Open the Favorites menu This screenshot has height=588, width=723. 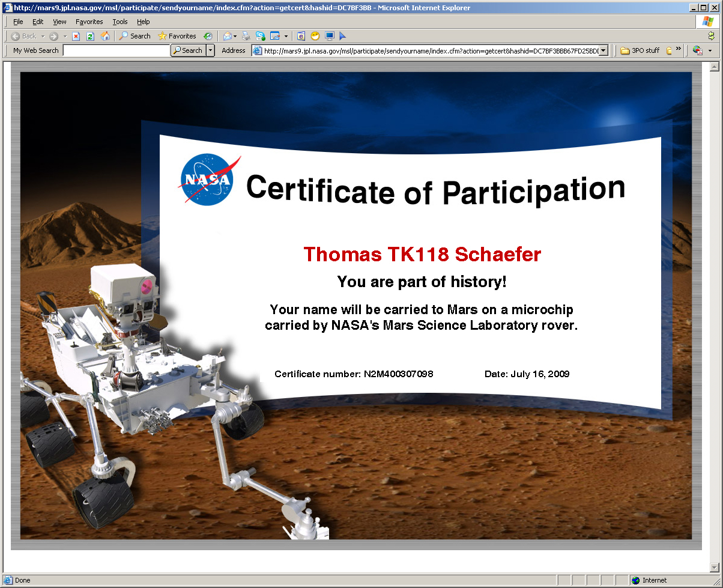89,22
